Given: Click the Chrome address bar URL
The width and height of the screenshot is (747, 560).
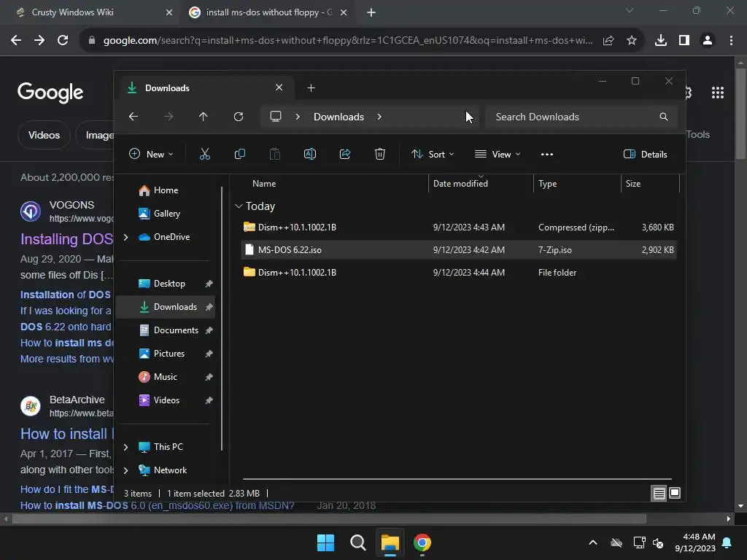Looking at the screenshot, I should coord(348,41).
